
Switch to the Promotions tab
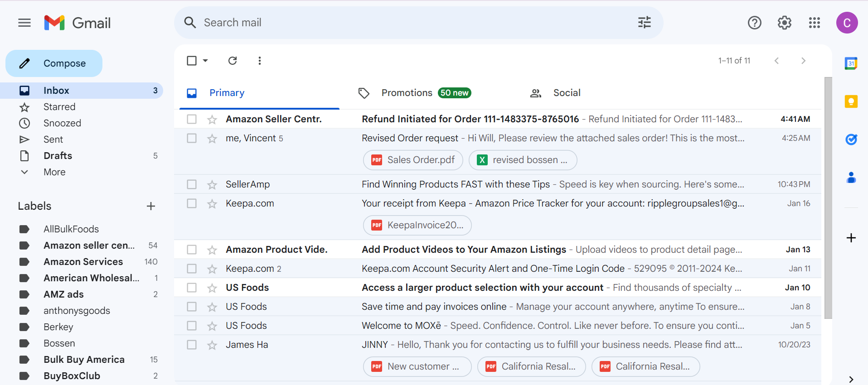[x=426, y=93]
